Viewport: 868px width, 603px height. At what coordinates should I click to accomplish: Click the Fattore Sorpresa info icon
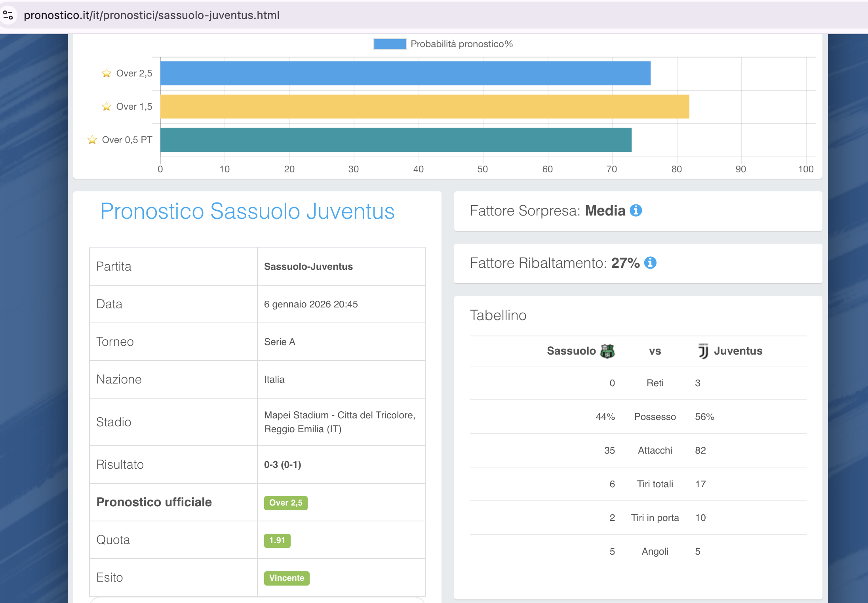(636, 210)
